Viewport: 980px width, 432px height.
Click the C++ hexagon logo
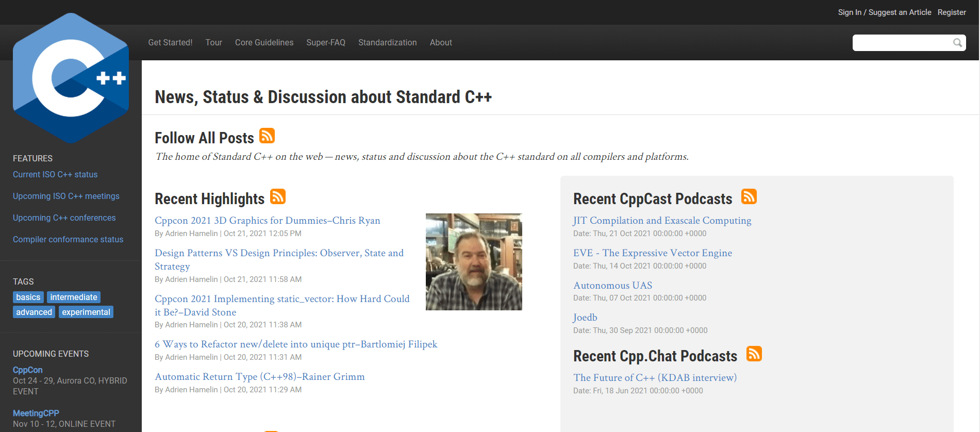coord(71,78)
